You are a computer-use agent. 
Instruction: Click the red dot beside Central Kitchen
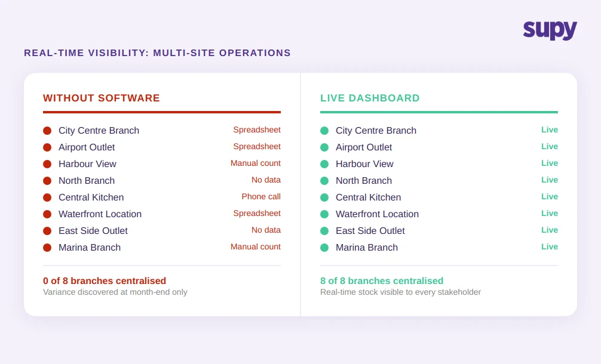tap(47, 198)
